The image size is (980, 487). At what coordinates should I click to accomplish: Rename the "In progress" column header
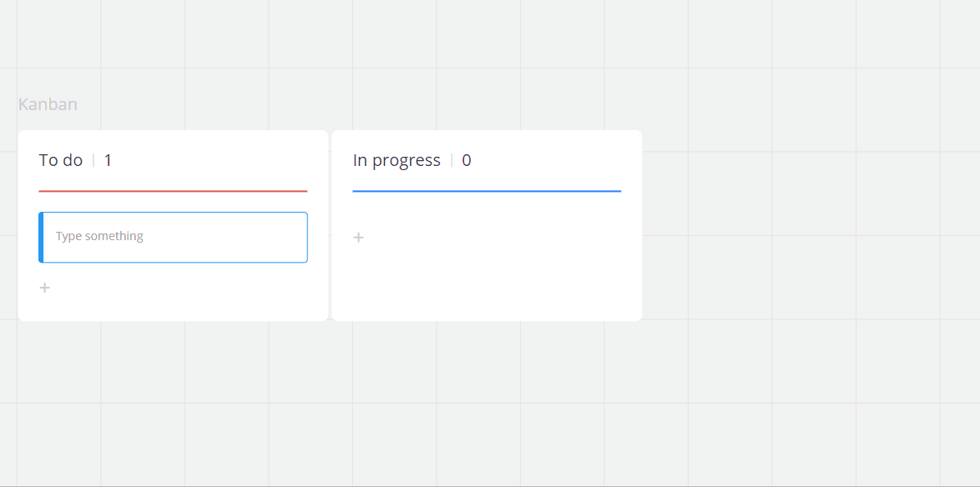(x=397, y=160)
